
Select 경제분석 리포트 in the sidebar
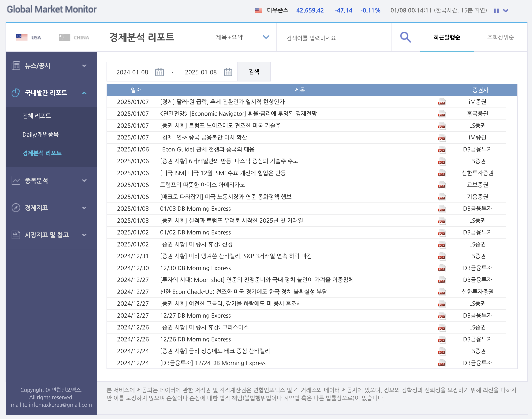(x=42, y=153)
